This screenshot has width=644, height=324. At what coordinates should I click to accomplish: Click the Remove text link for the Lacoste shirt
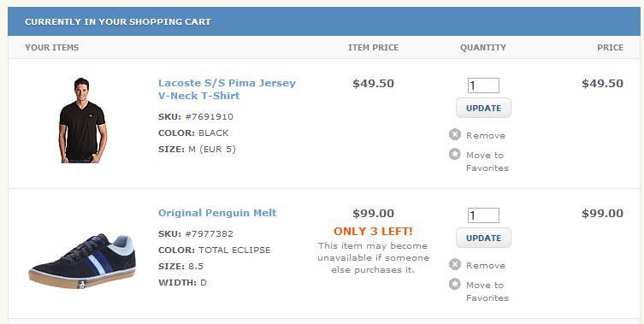click(486, 136)
